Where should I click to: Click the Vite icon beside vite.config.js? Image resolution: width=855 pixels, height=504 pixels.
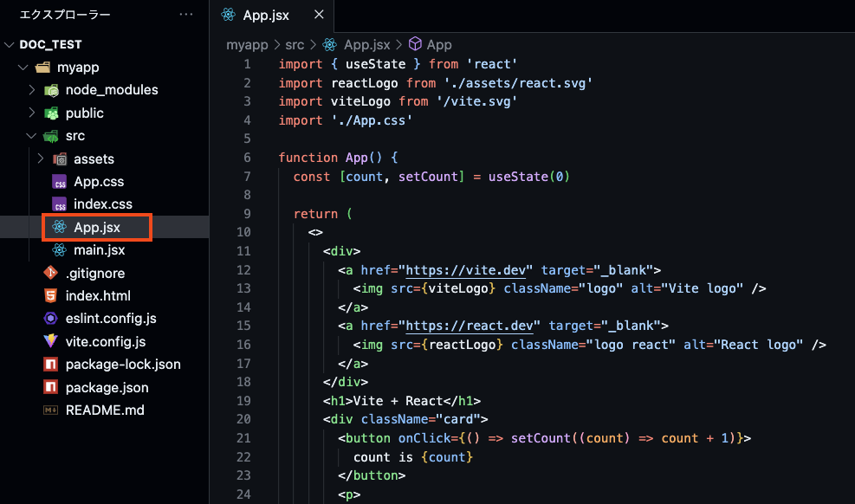click(x=51, y=341)
